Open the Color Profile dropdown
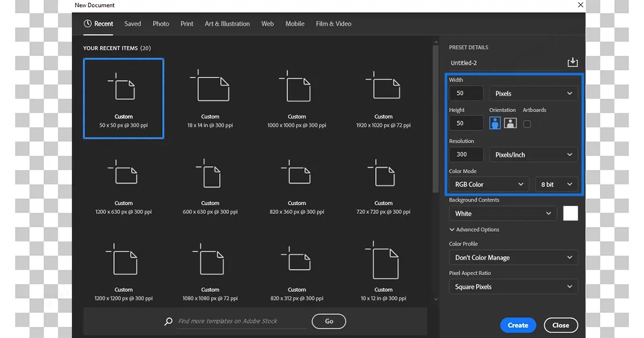This screenshot has height=338, width=644. point(513,258)
